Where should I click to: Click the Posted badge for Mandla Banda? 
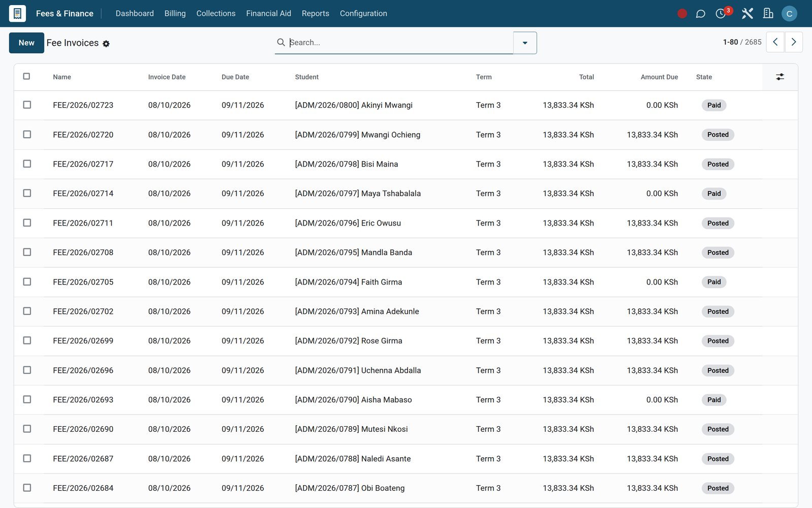[x=718, y=252]
